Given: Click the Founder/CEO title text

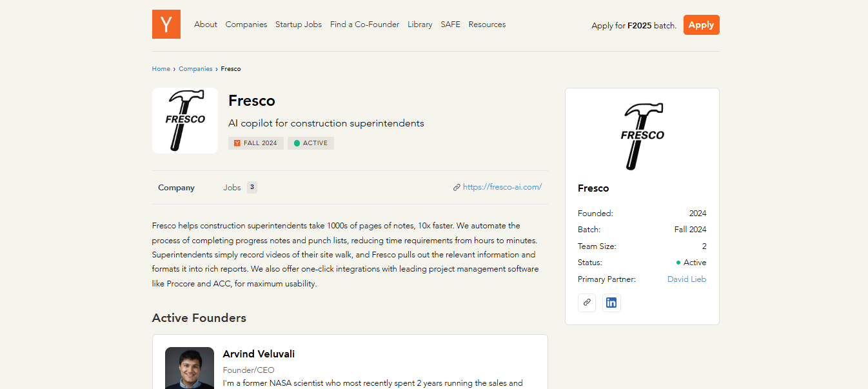Looking at the screenshot, I should click(248, 370).
